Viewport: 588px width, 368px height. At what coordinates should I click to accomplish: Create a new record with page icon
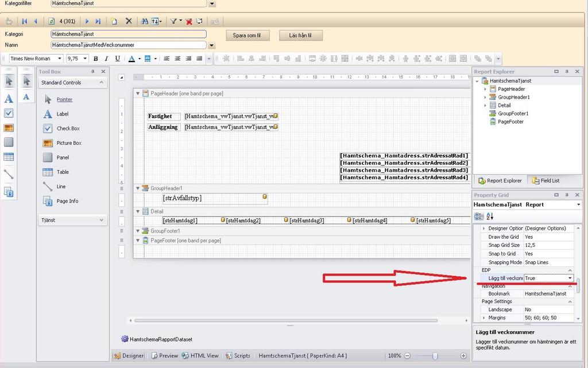pos(114,21)
